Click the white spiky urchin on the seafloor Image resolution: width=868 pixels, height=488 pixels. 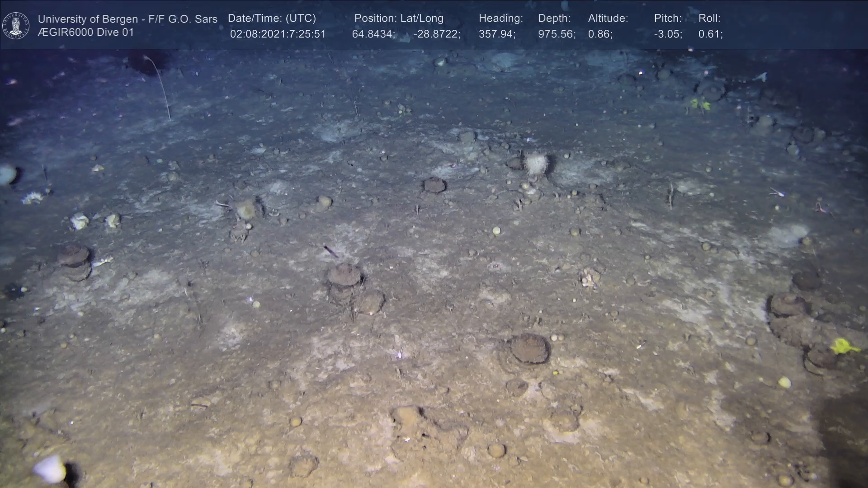536,163
